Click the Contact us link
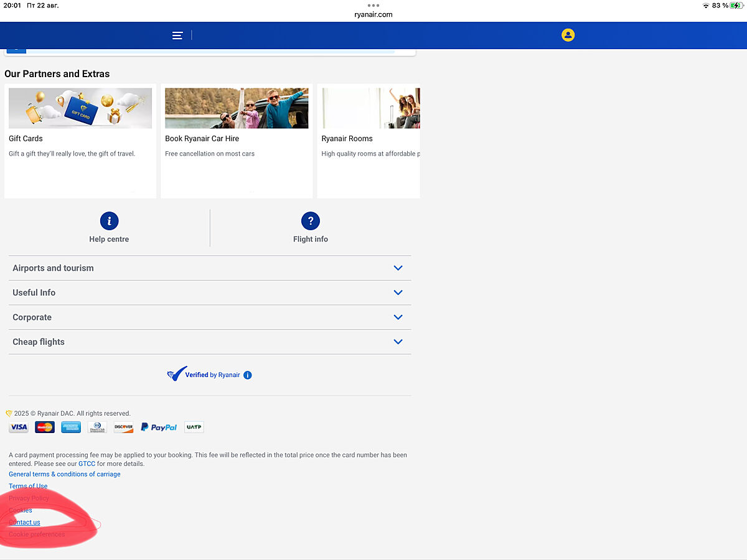 [x=25, y=523]
